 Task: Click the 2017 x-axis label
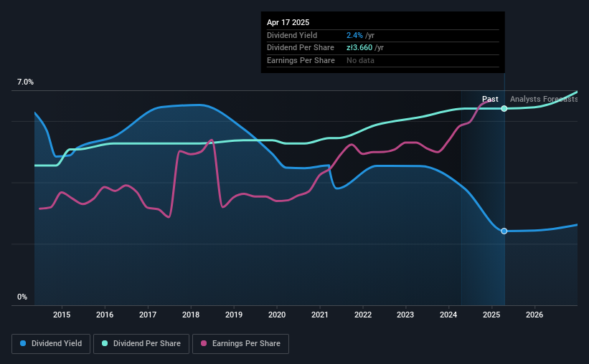(148, 315)
